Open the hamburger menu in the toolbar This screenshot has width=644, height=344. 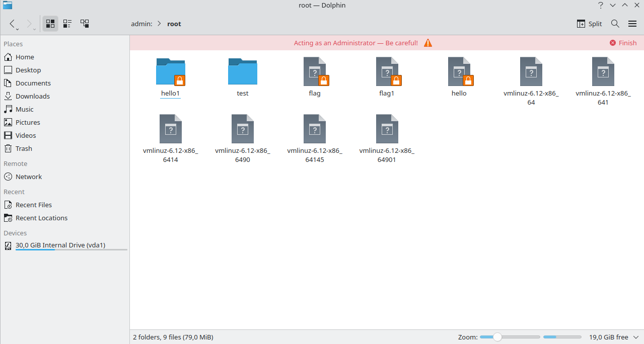pyautogui.click(x=632, y=24)
